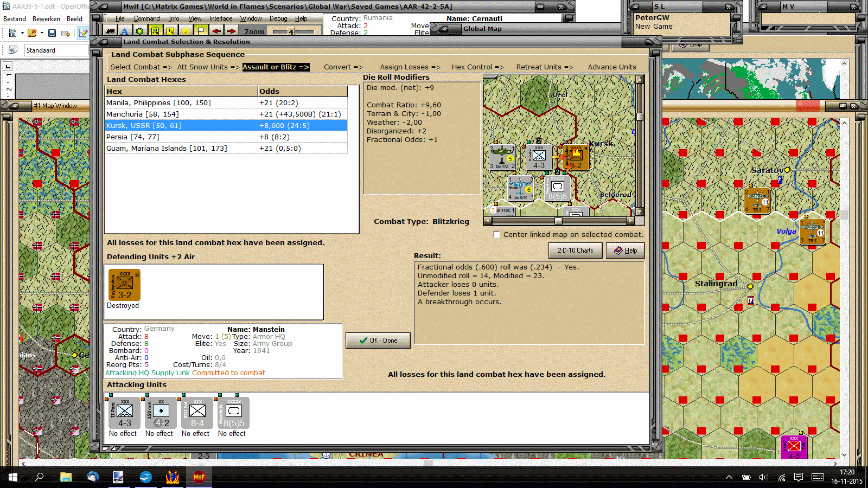This screenshot has height=488, width=868.
Task: Open the View menu
Action: (x=195, y=18)
